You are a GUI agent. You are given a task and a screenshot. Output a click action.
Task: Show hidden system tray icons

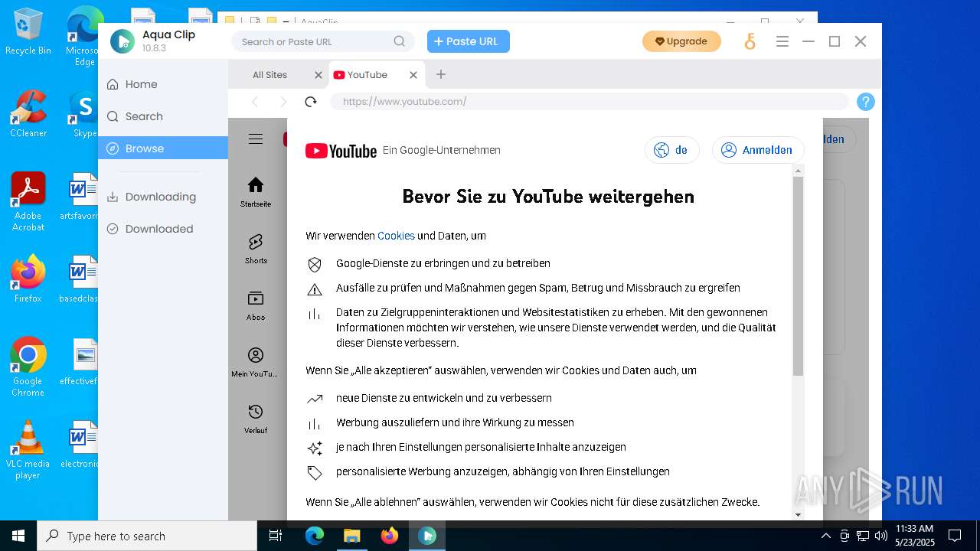(x=826, y=536)
